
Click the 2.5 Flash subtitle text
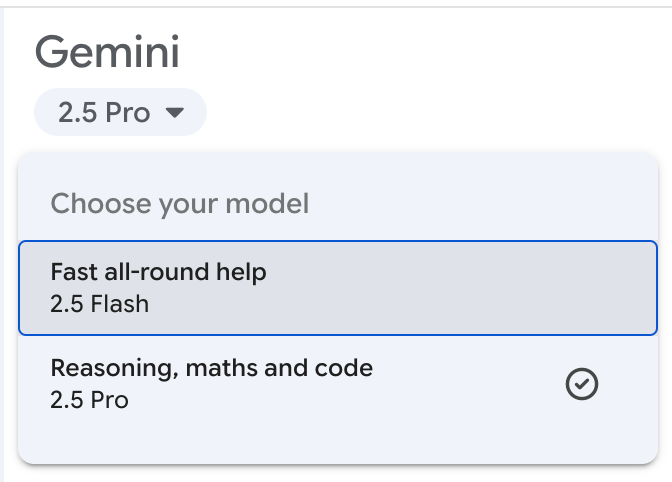[x=99, y=303]
